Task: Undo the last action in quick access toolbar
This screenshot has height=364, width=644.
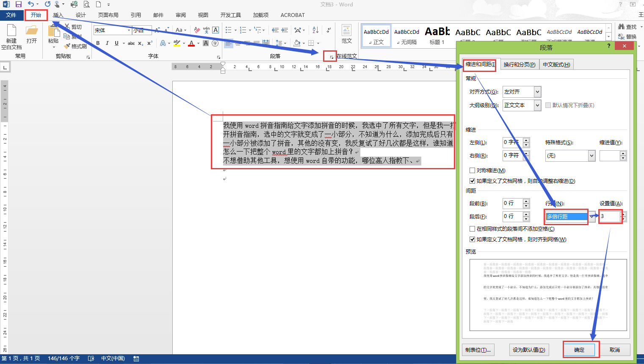Action: point(30,4)
